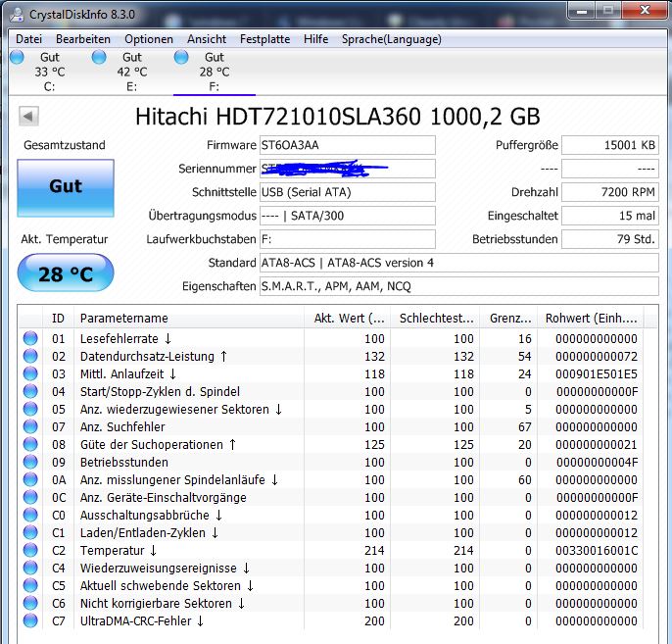
Task: Click status orb for 09 Betriebsstunden row
Action: coord(30,462)
